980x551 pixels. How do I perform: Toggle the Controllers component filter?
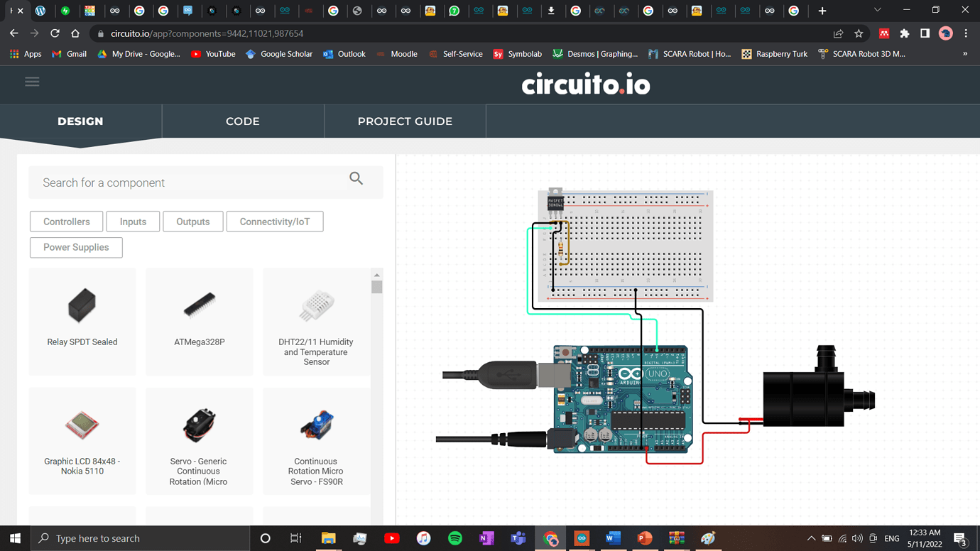(x=66, y=221)
